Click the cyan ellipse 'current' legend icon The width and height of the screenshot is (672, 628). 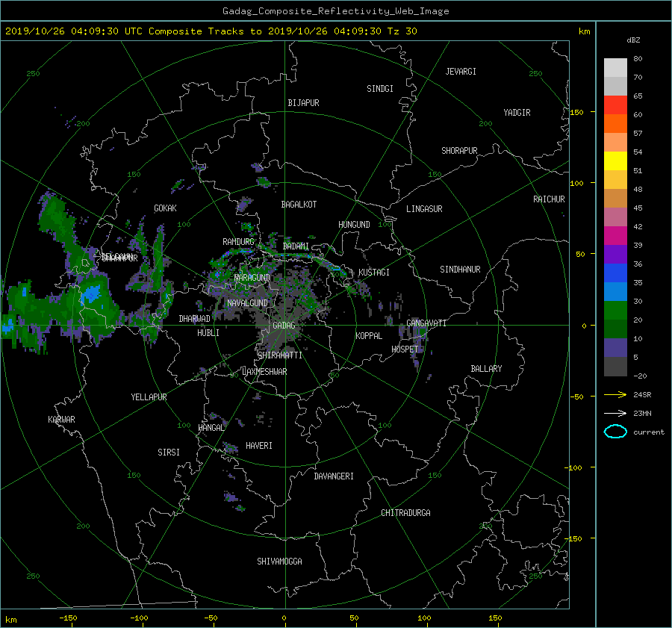pos(615,432)
